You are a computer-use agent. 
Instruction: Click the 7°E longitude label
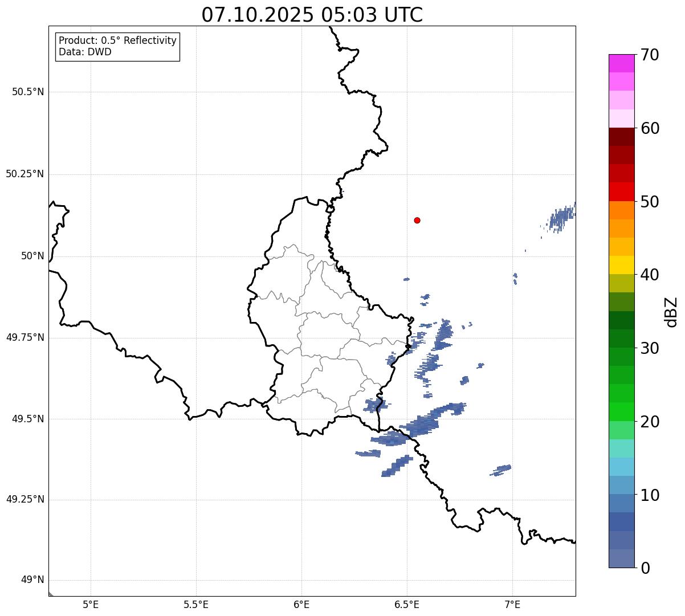[x=512, y=604]
